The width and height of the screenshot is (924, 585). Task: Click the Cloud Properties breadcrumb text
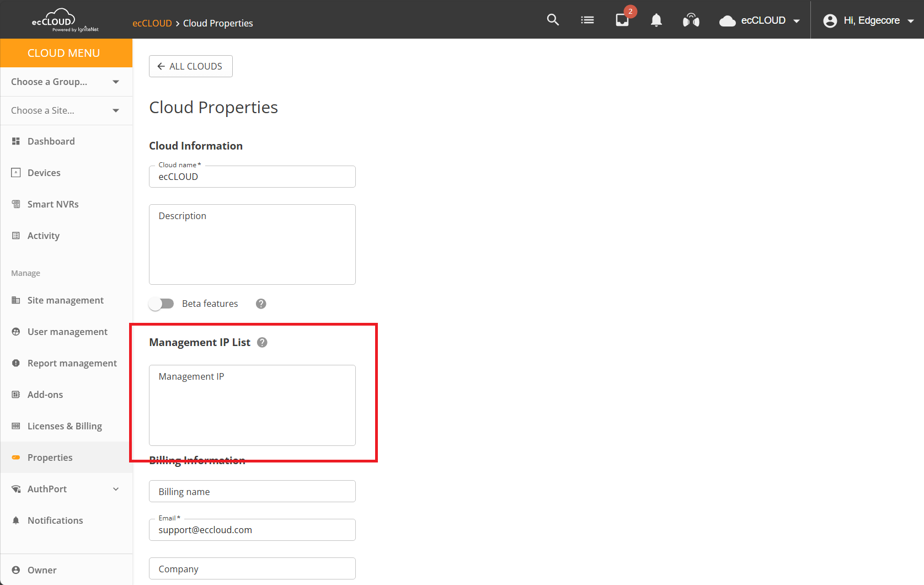(218, 23)
